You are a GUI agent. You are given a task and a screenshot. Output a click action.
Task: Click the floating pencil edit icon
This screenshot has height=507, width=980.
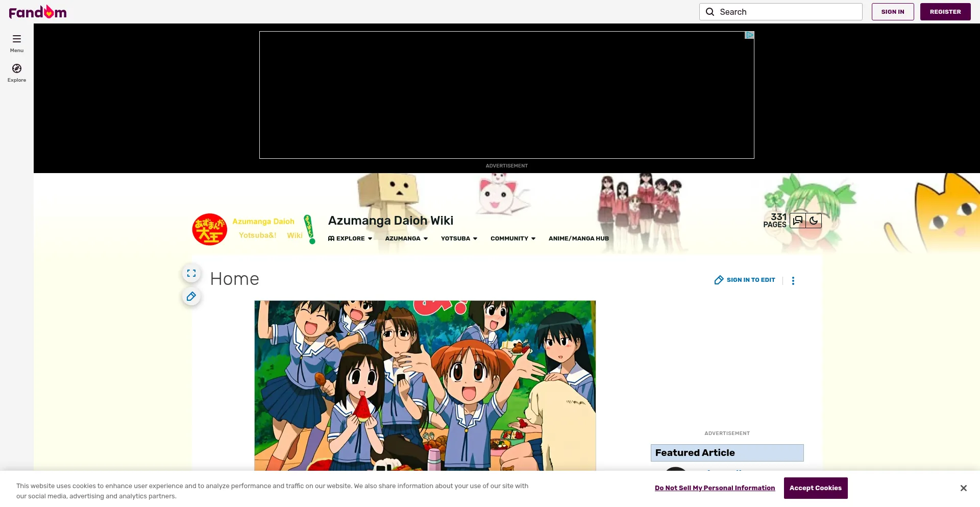click(x=191, y=297)
